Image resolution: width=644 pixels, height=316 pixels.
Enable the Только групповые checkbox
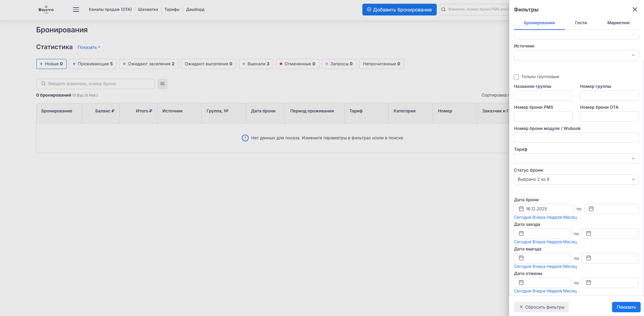516,77
